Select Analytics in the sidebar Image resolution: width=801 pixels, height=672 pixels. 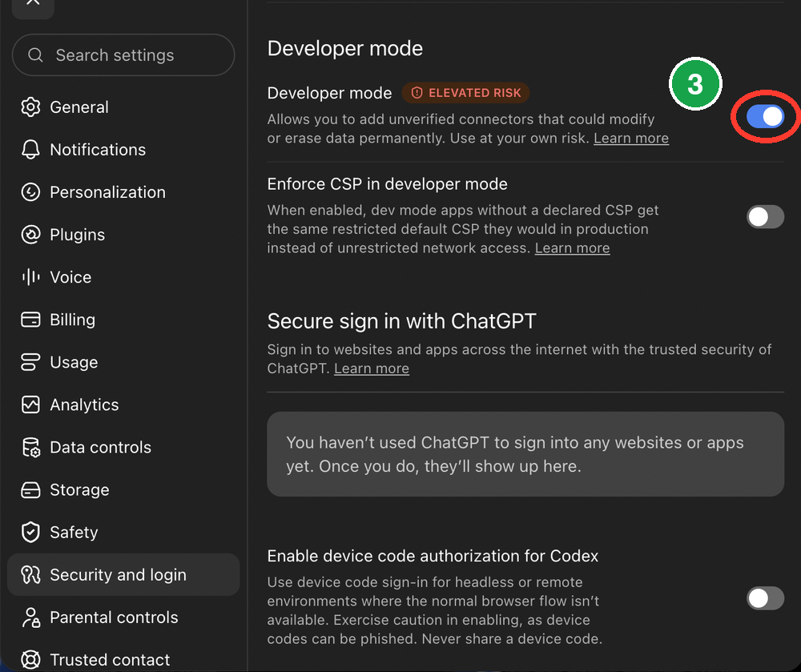coord(123,404)
